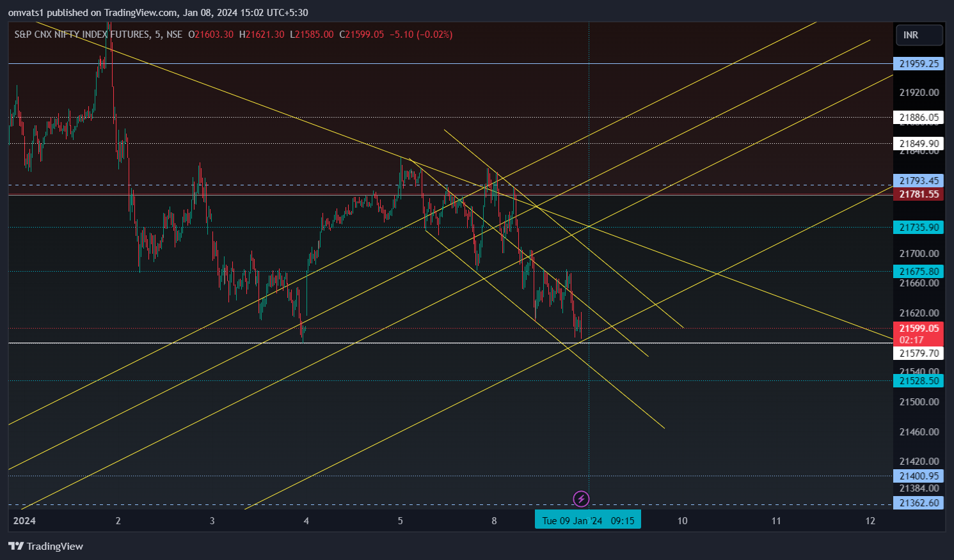Click the 21460.00 scale value
Image resolution: width=954 pixels, height=560 pixels.
pyautogui.click(x=919, y=432)
